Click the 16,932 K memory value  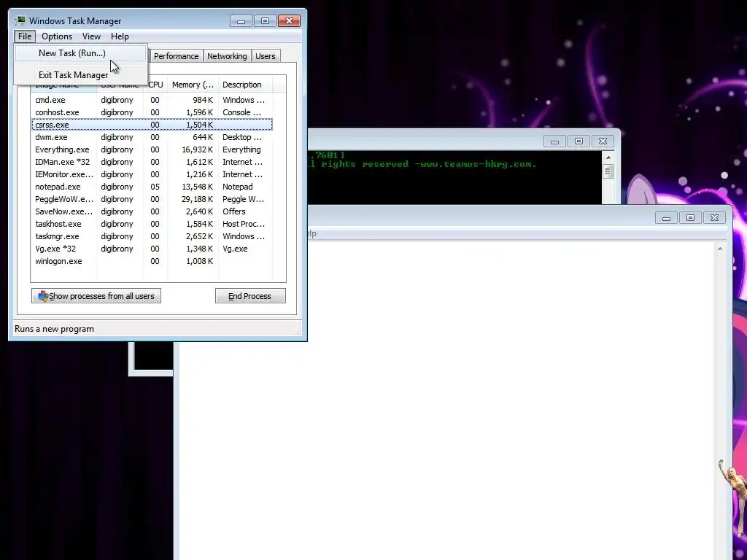tap(197, 149)
